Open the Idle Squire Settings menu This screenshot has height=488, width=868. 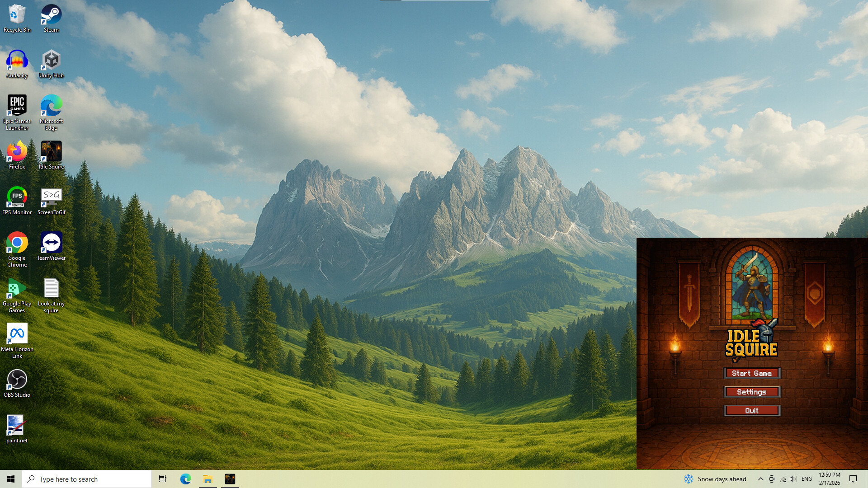click(x=752, y=392)
